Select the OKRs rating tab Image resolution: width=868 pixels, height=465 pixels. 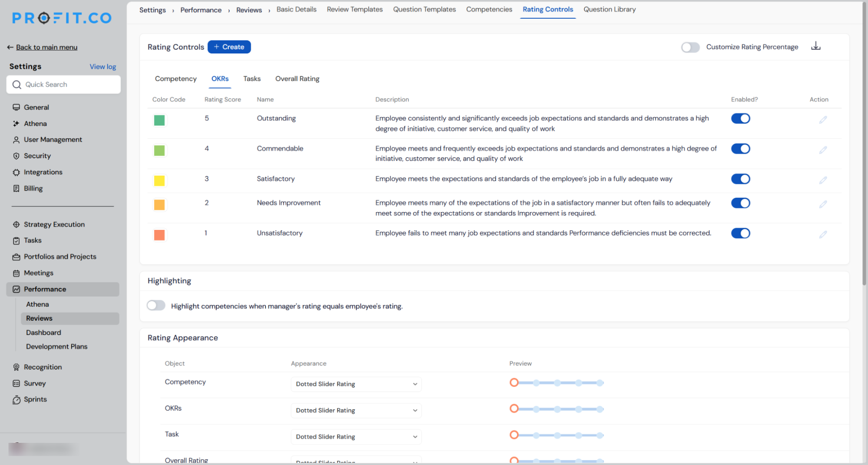(x=220, y=79)
